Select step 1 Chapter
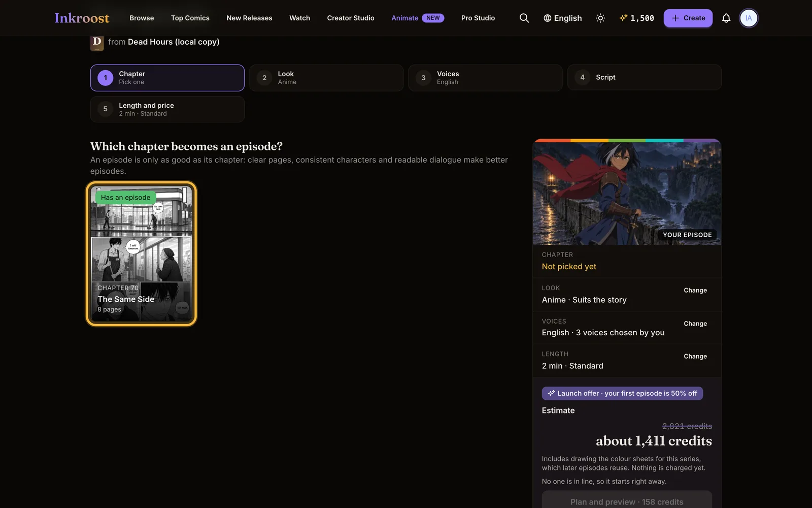This screenshot has height=508, width=812. [x=167, y=78]
